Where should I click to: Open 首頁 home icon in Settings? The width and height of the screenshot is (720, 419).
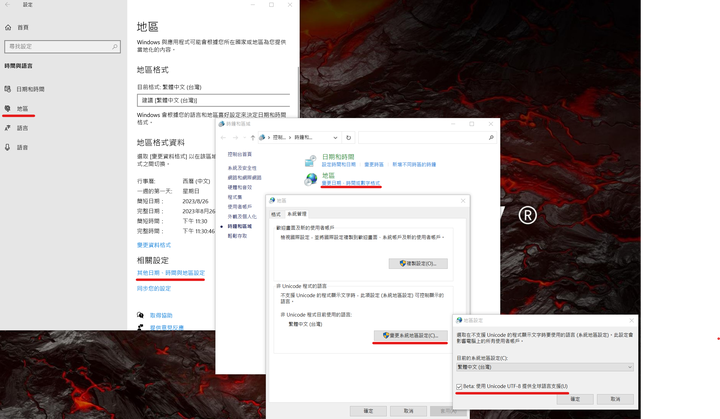[8, 28]
